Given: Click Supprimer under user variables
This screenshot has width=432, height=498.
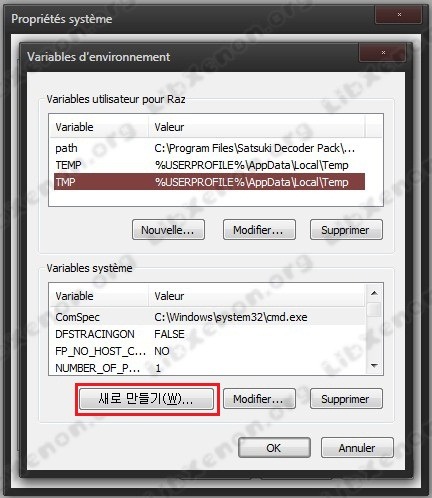Looking at the screenshot, I should click(x=346, y=230).
